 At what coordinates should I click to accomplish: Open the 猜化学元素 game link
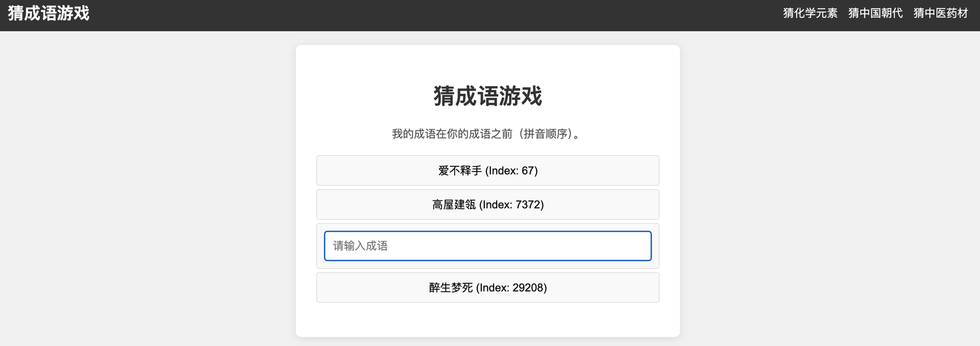click(x=810, y=13)
